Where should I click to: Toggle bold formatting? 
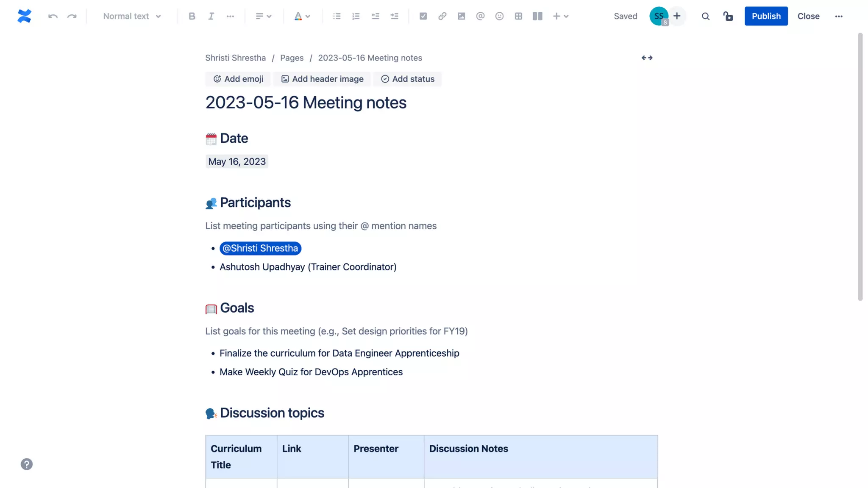192,16
